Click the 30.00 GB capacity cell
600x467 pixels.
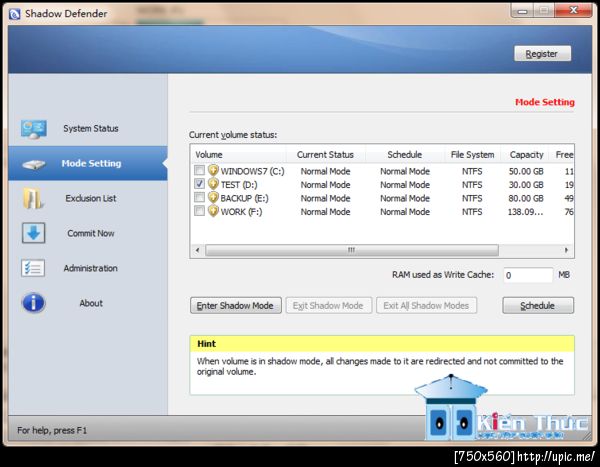tap(526, 185)
